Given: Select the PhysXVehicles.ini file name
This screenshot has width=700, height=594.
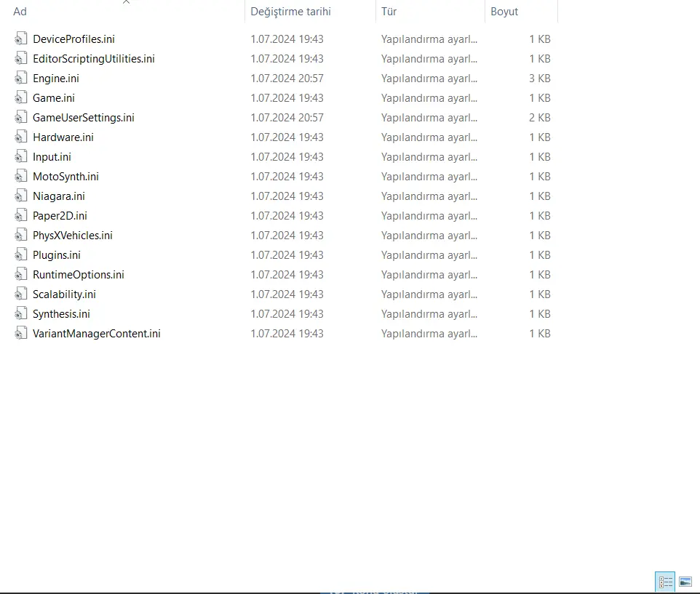Looking at the screenshot, I should [x=72, y=236].
